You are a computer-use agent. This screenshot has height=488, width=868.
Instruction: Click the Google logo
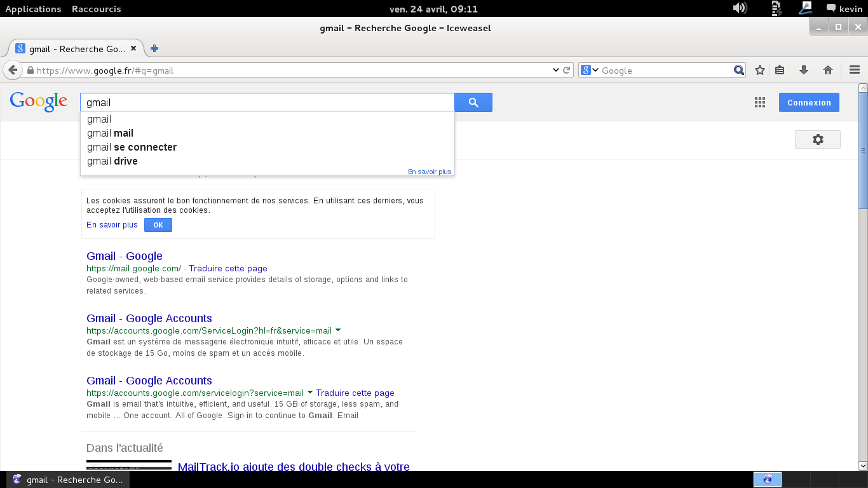38,102
